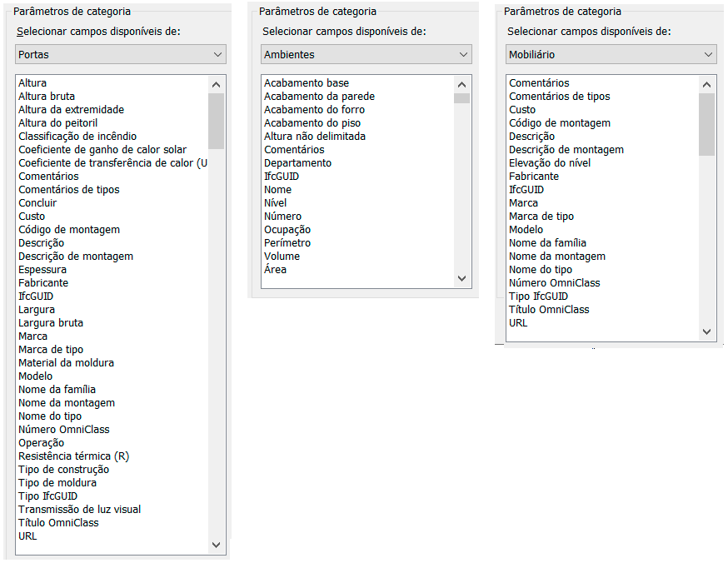Choose the Largura bruta field
Screen dimensions: 728x563
point(51,323)
